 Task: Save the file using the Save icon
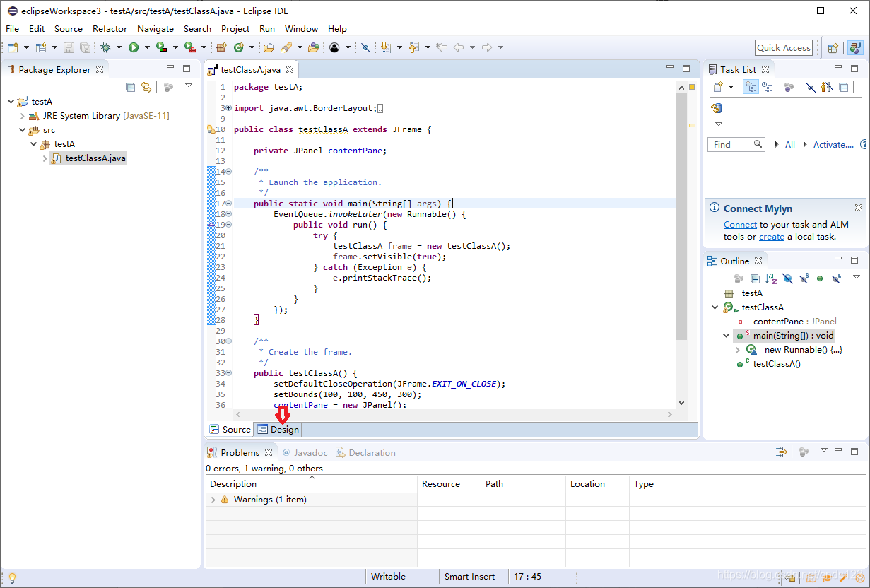point(68,47)
